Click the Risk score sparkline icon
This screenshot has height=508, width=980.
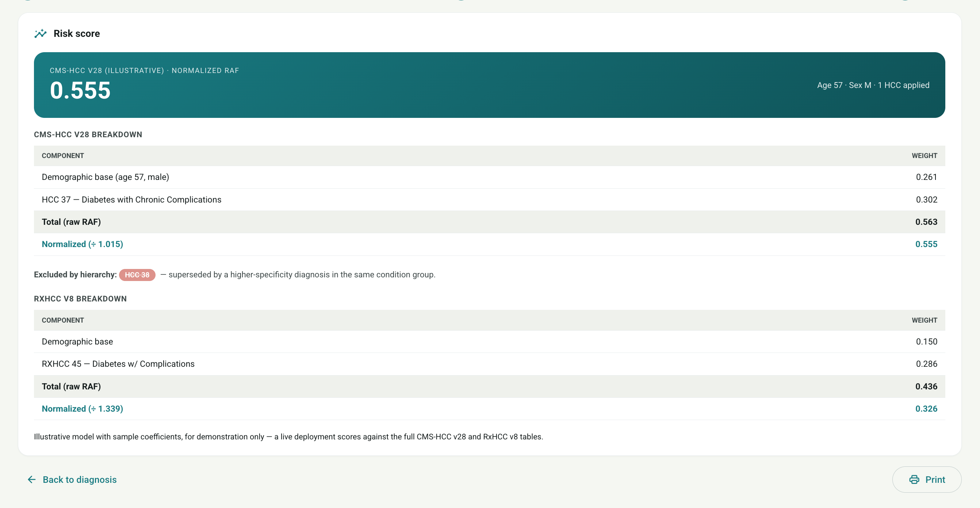click(x=40, y=34)
